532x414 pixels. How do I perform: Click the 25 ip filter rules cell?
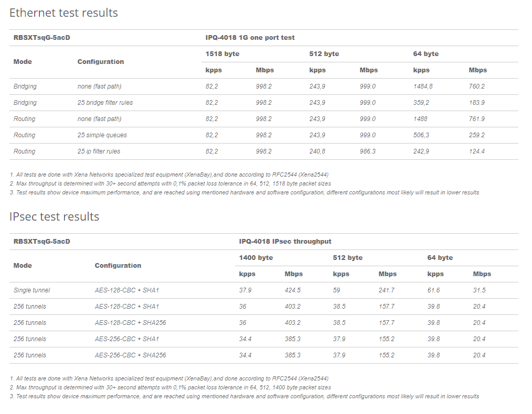pos(99,151)
